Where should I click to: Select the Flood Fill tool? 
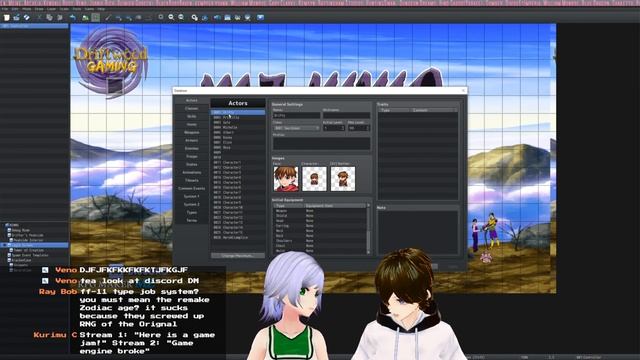[139, 18]
